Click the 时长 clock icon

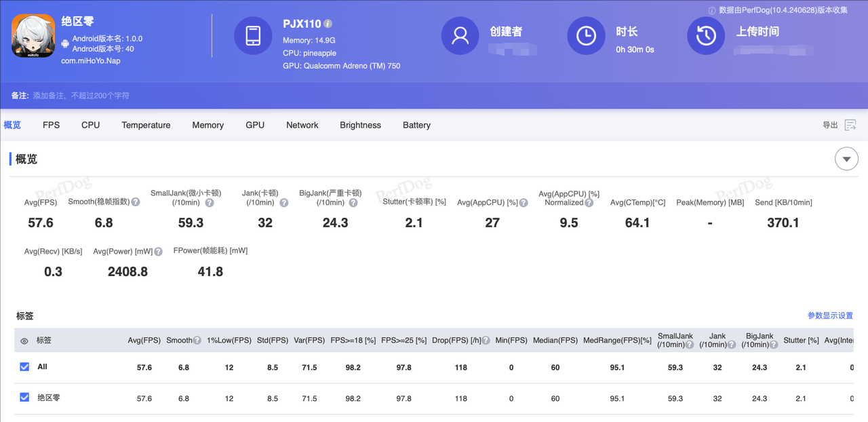tap(586, 35)
